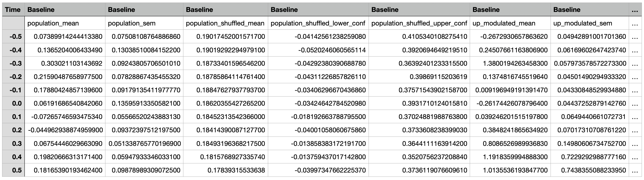Image resolution: width=644 pixels, height=180 pixels.
Task: Click the population_shuffled_mean column label
Action: (225, 23)
